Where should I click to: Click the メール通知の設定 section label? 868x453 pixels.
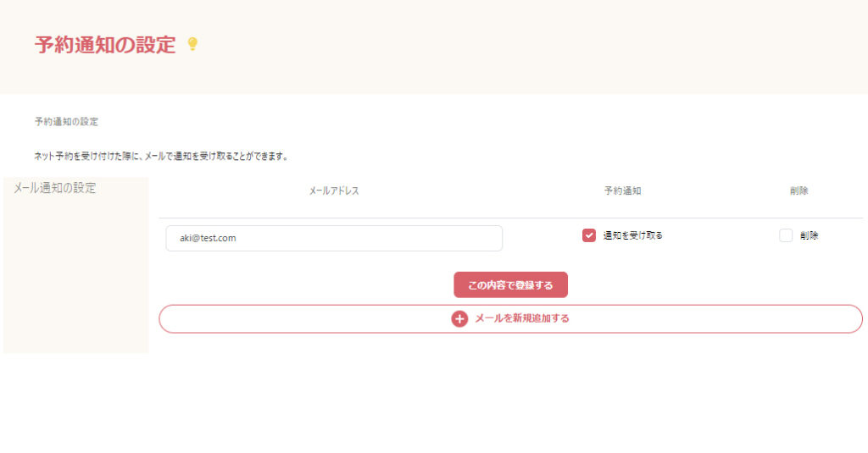[55, 188]
